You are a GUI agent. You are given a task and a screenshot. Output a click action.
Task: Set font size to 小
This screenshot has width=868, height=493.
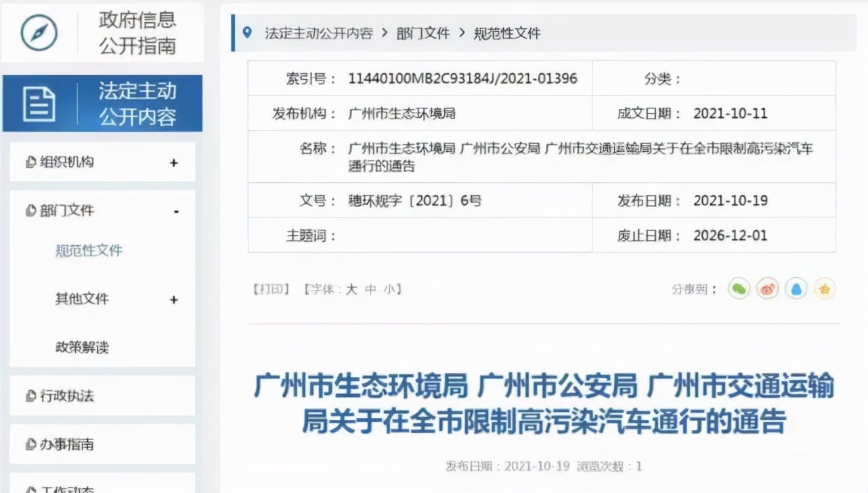pos(389,289)
